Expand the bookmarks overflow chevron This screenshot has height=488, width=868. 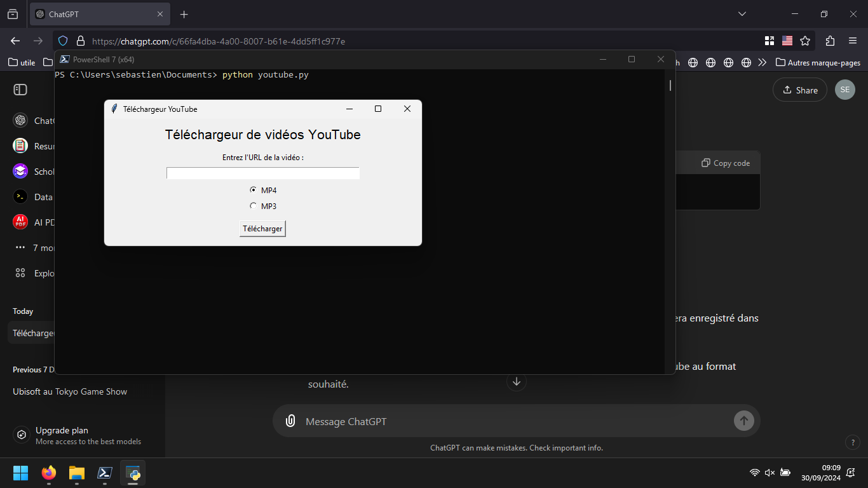pyautogui.click(x=763, y=63)
